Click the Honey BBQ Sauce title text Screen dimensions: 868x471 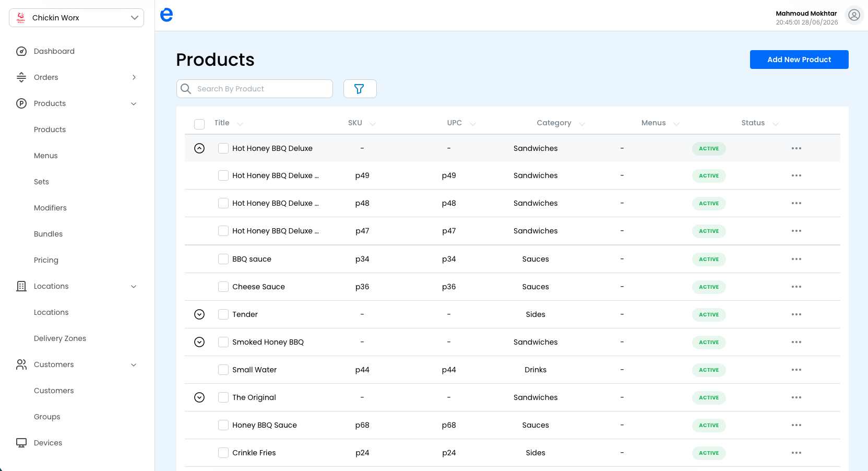pyautogui.click(x=265, y=425)
